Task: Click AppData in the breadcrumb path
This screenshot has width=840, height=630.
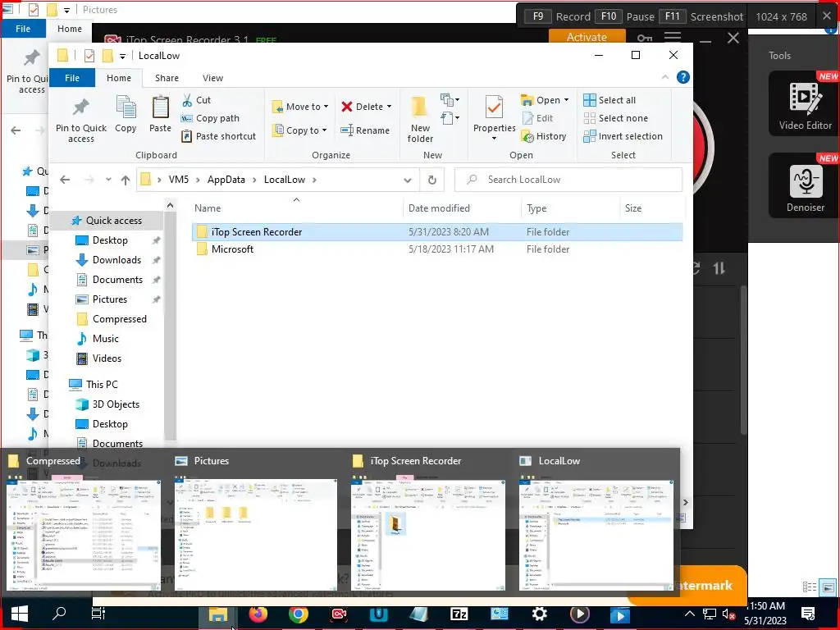Action: (x=226, y=180)
